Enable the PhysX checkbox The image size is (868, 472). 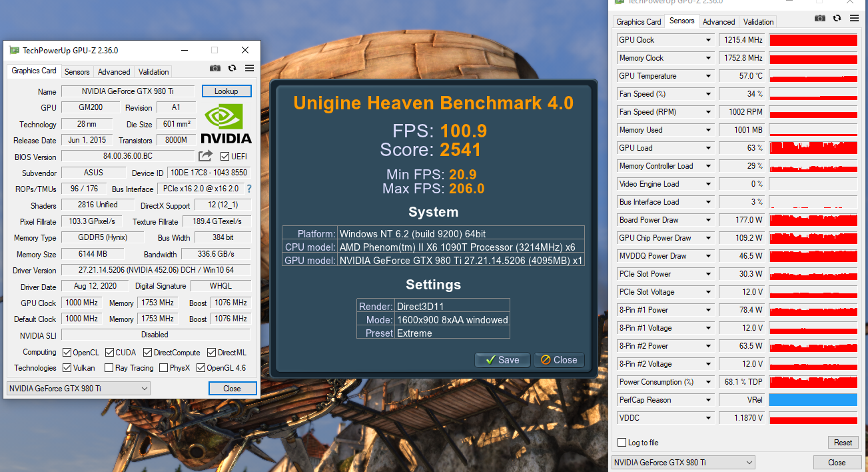(x=163, y=367)
